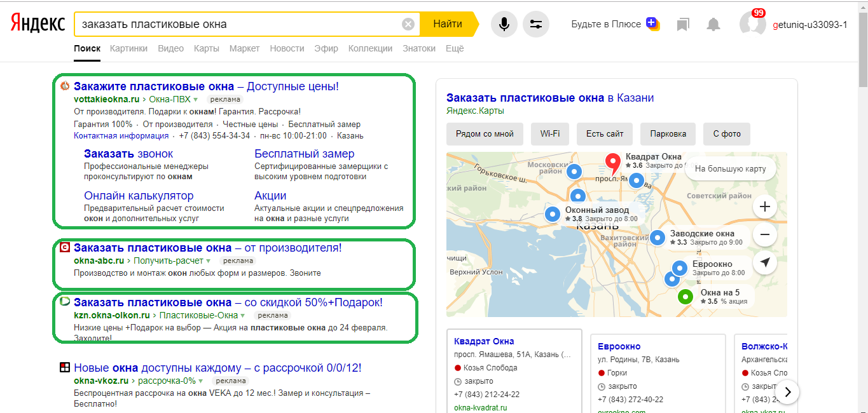This screenshot has width=868, height=413.
Task: Open the bookmarks collections icon
Action: coord(683,24)
